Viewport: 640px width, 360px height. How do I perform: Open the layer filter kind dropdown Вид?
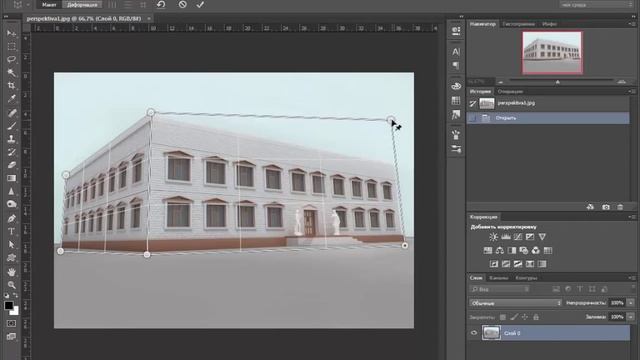(x=500, y=289)
